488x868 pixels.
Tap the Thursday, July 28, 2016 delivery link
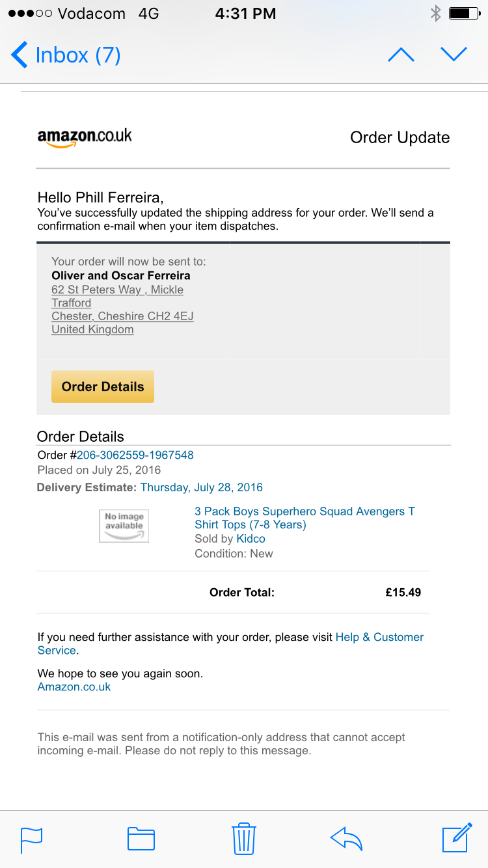202,487
